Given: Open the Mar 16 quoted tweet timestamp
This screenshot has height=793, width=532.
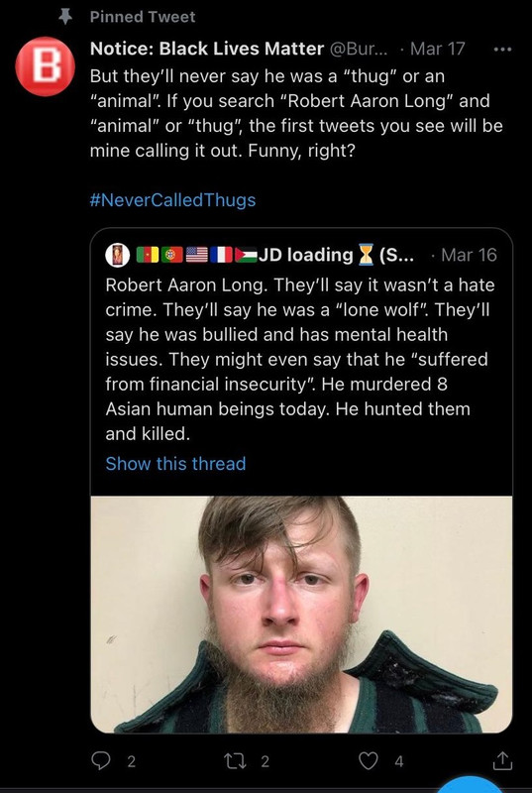Looking at the screenshot, I should [x=469, y=255].
